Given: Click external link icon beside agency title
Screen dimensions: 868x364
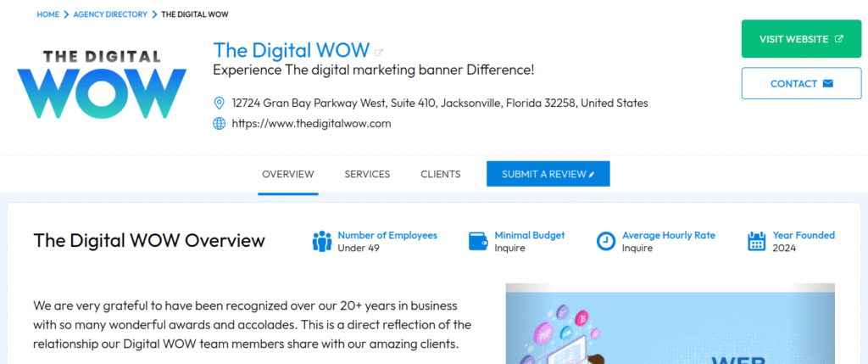Looking at the screenshot, I should (379, 53).
